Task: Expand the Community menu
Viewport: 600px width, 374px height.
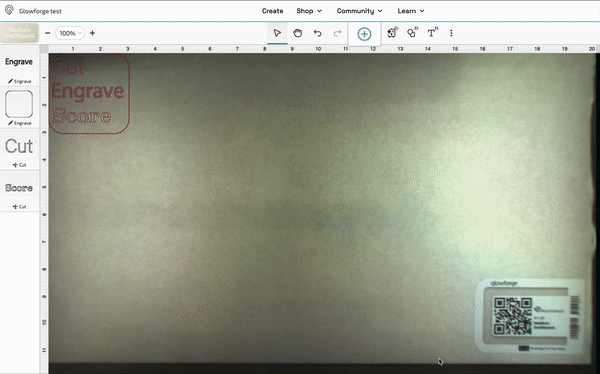Action: click(359, 11)
